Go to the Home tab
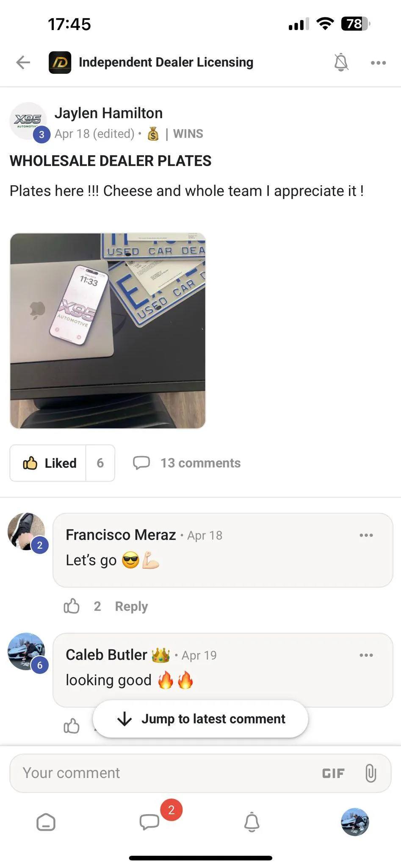401x868 pixels. (46, 822)
